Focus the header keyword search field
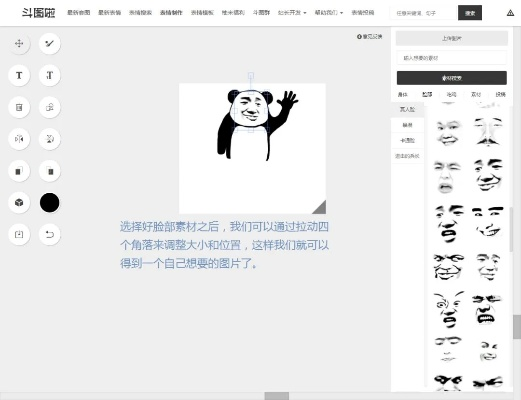Screen dimensions: 521x400 point(424,13)
